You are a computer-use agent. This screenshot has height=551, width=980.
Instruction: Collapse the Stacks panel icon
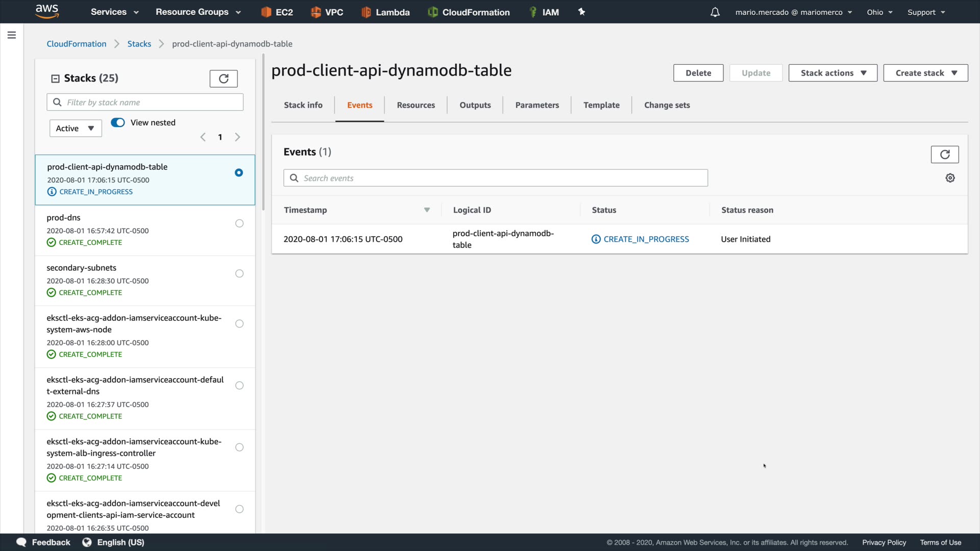click(x=55, y=79)
